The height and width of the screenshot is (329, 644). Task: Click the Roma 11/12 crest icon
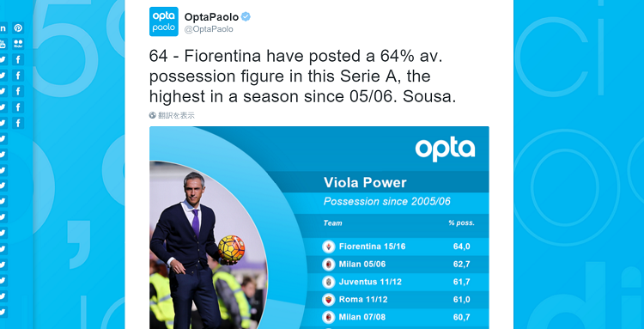(329, 300)
